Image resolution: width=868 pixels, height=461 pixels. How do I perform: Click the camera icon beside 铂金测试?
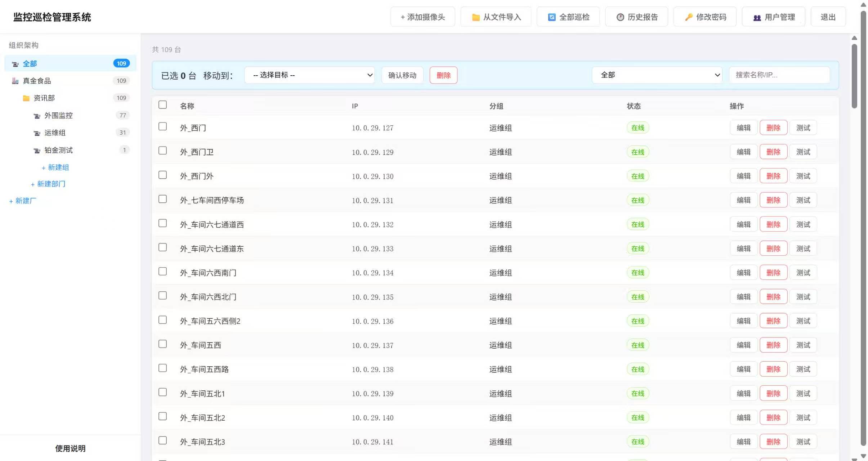(x=37, y=150)
